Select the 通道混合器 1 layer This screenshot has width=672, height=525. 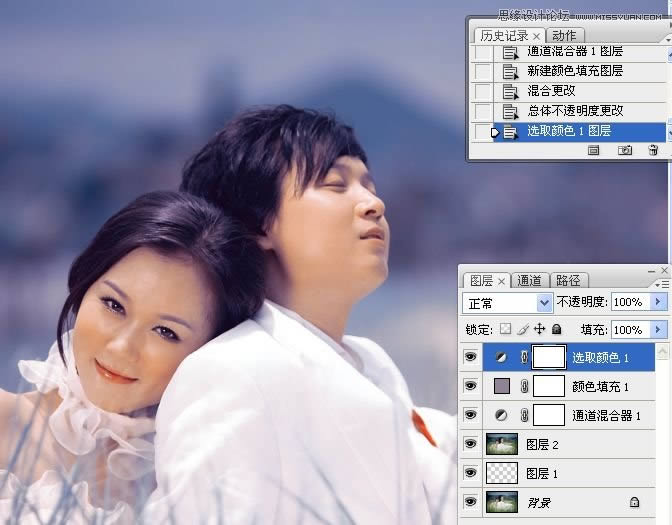tap(600, 415)
